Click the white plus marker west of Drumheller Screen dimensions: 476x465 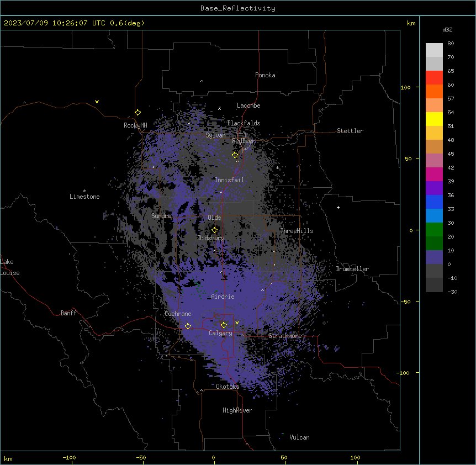[x=338, y=208]
